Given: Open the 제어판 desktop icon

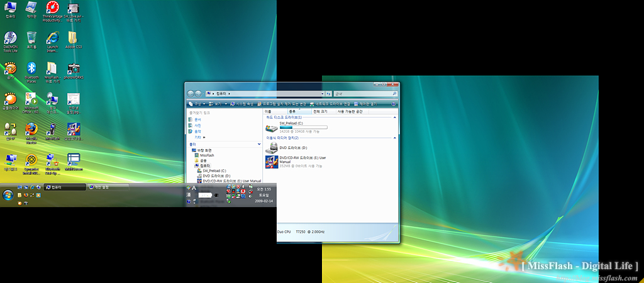Looking at the screenshot, I should [31, 9].
